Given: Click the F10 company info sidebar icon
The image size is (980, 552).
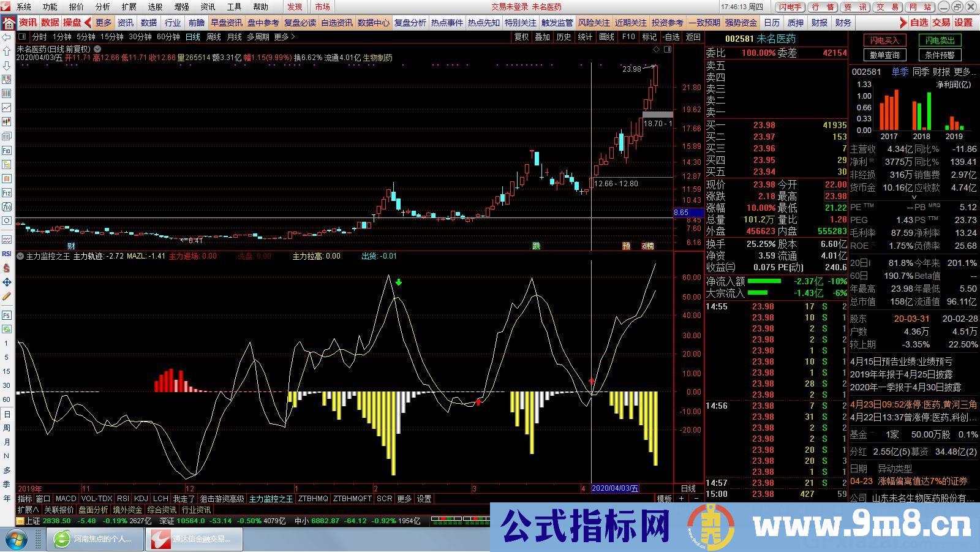Looking at the screenshot, I should (x=7, y=150).
